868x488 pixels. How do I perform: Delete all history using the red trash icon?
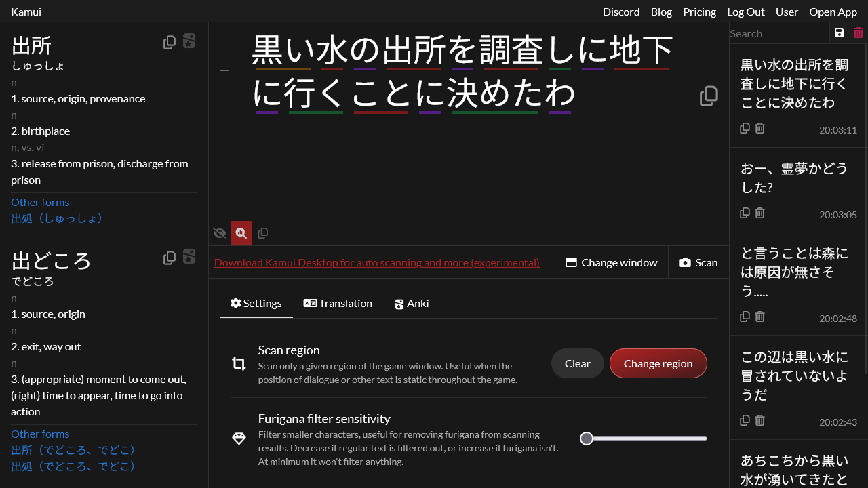859,33
